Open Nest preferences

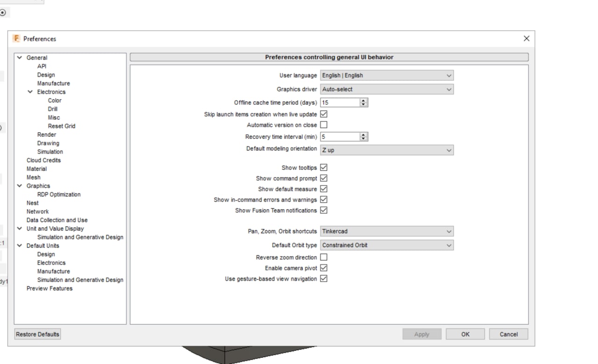click(33, 203)
